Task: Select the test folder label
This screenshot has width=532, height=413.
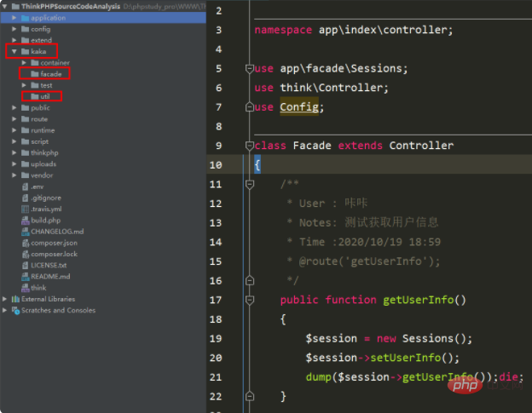Action: tap(46, 85)
